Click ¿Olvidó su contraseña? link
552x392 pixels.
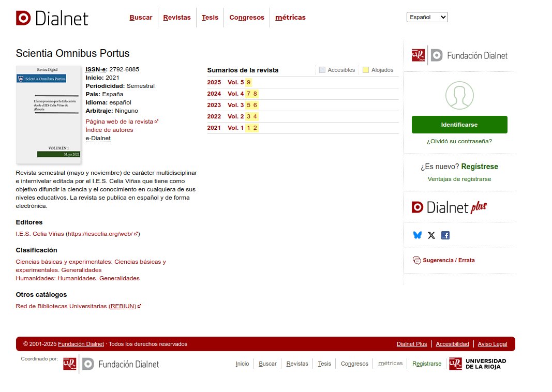[459, 141]
